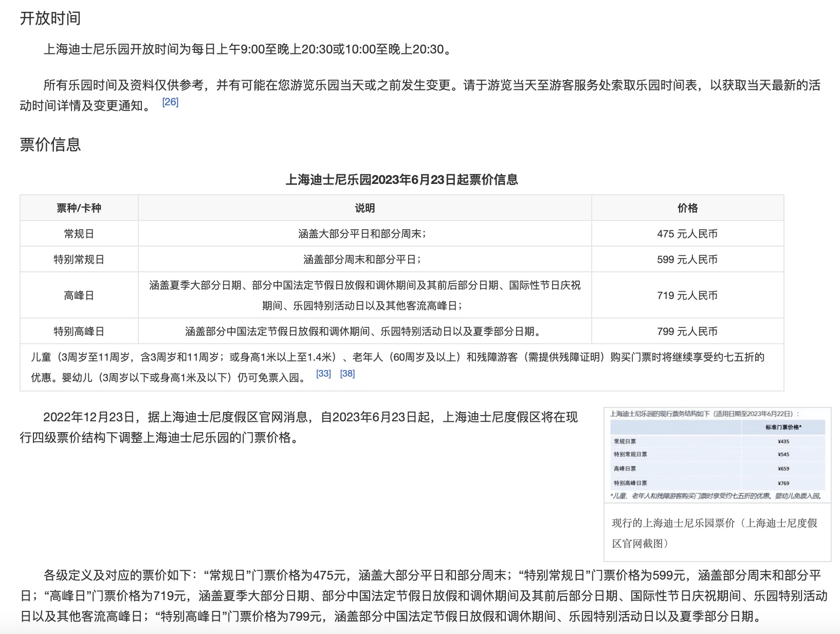Open citation reference [33]

(323, 374)
